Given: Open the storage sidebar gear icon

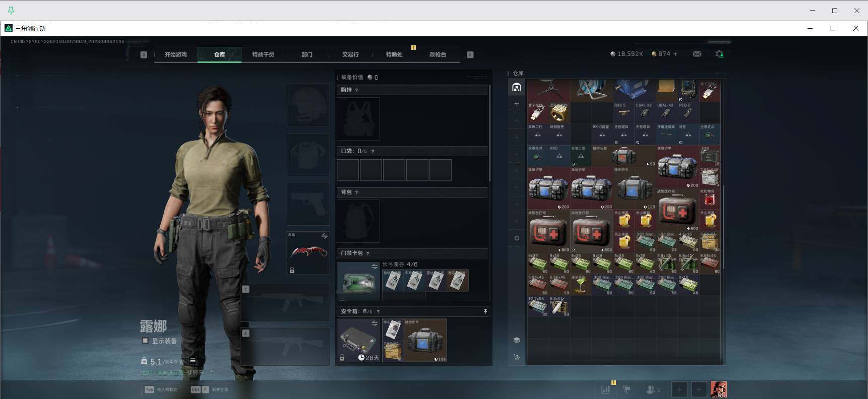Looking at the screenshot, I should [517, 238].
